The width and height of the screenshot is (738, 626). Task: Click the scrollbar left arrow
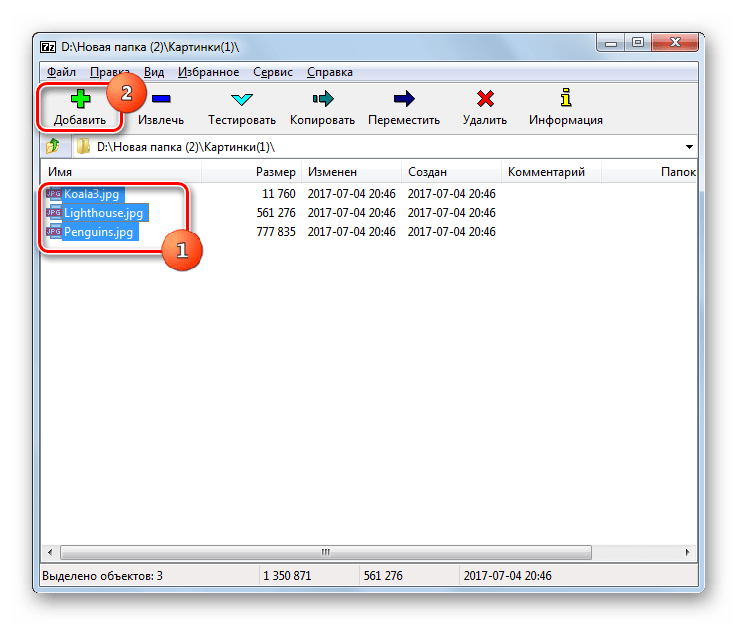tap(50, 552)
